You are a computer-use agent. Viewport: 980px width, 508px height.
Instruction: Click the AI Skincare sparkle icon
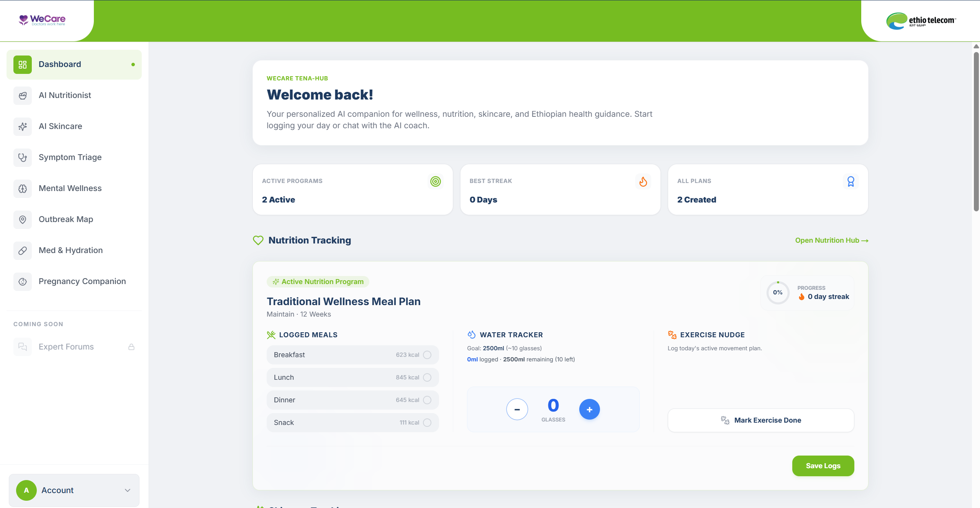(x=23, y=126)
